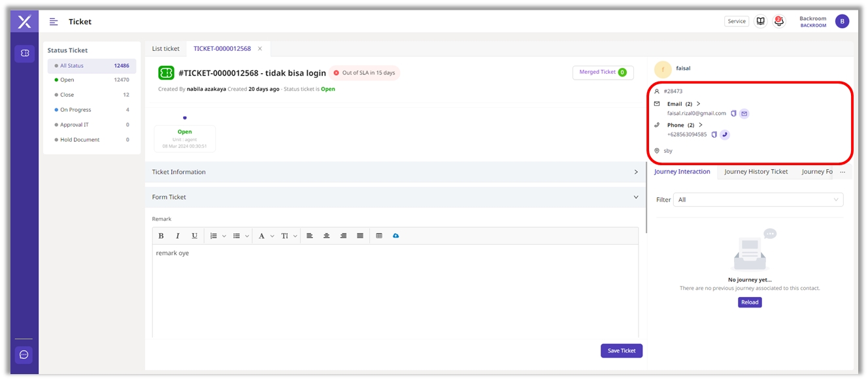Click the call phone number icon

[x=725, y=135]
